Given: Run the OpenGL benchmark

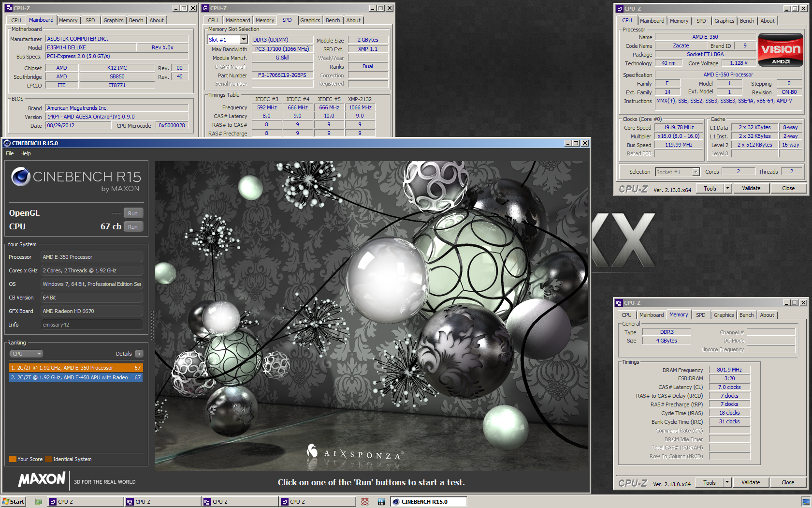Looking at the screenshot, I should (x=133, y=213).
